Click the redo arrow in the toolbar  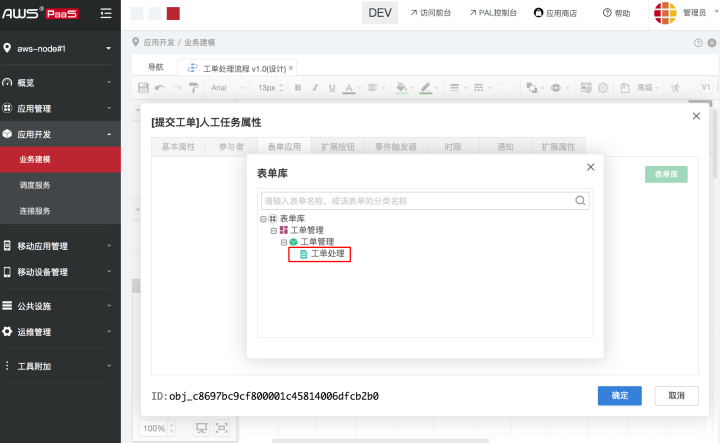pos(176,88)
